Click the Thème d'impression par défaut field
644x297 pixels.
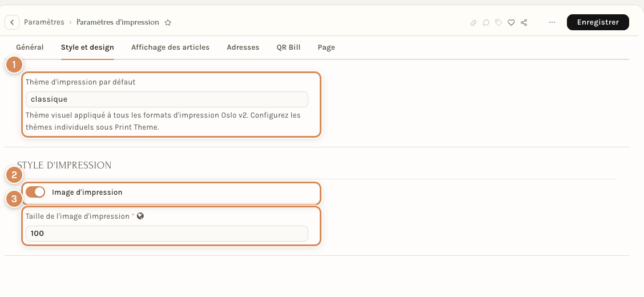[167, 99]
